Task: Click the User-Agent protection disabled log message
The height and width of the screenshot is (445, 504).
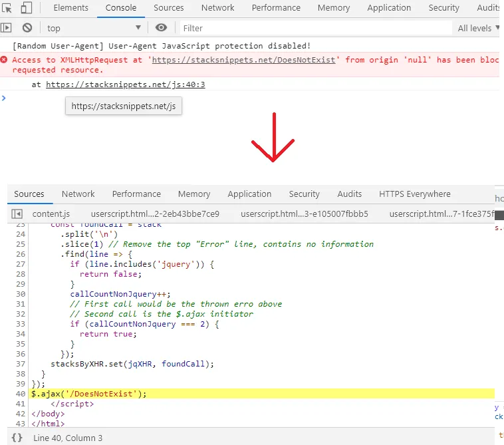Action: click(162, 46)
